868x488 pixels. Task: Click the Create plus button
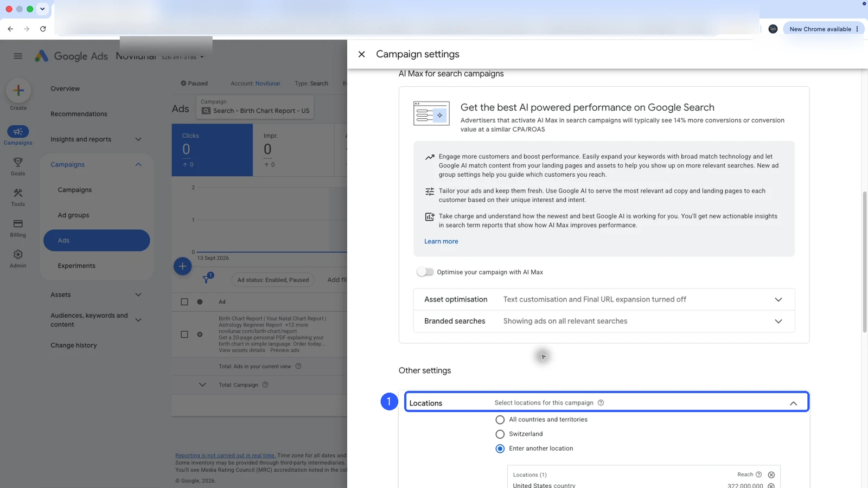18,91
